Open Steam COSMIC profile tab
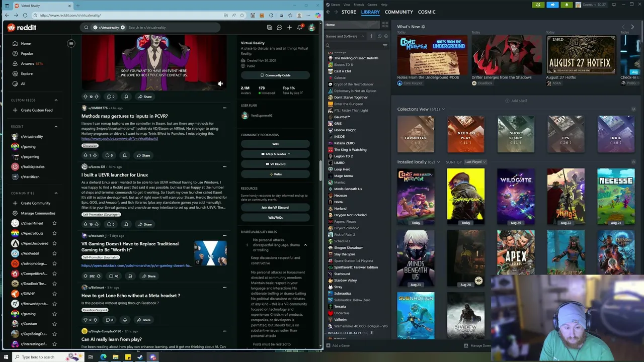 pos(427,12)
